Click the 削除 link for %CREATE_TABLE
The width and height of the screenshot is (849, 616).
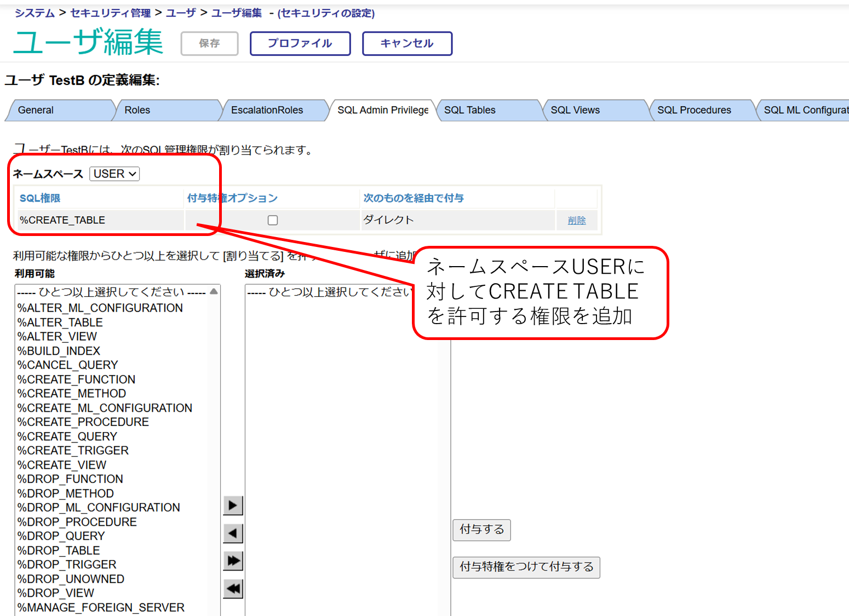(576, 220)
